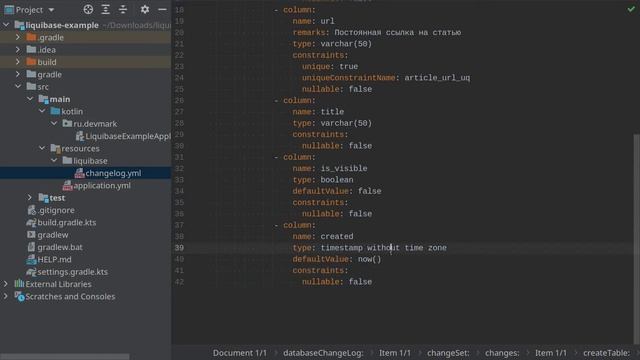Expand the .idea folder

point(18,49)
